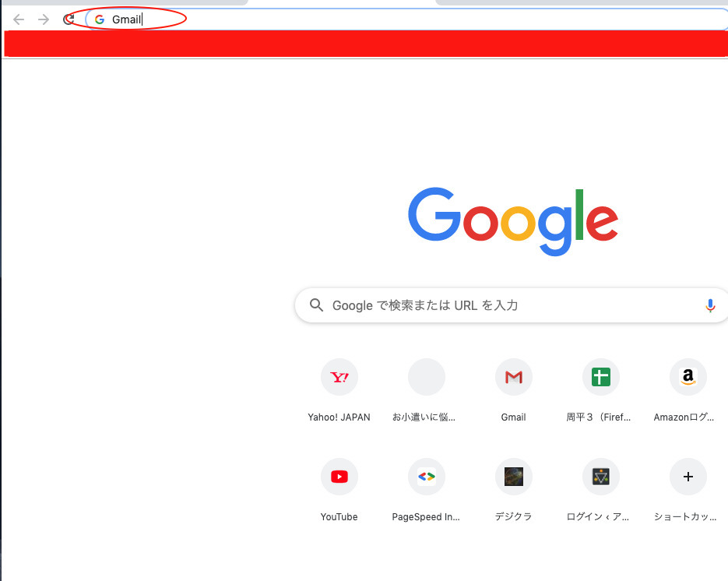This screenshot has height=581, width=728.
Task: Start voice search with the microphone icon
Action: (710, 305)
